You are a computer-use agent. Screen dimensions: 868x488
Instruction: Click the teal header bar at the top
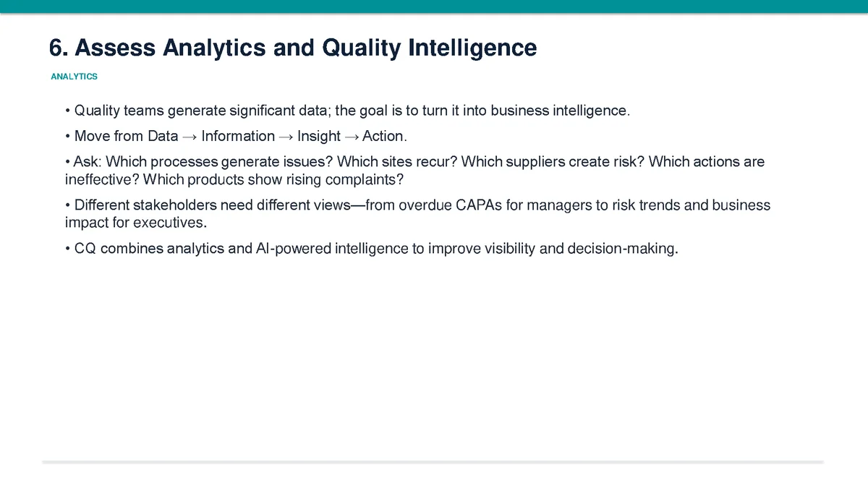[x=434, y=7]
